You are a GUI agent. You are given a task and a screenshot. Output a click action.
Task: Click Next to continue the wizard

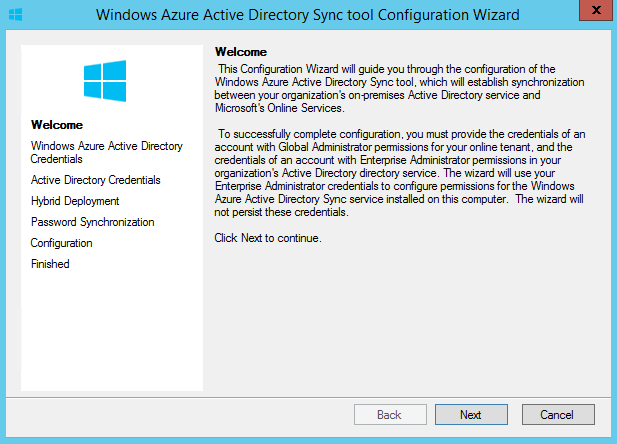tap(471, 414)
